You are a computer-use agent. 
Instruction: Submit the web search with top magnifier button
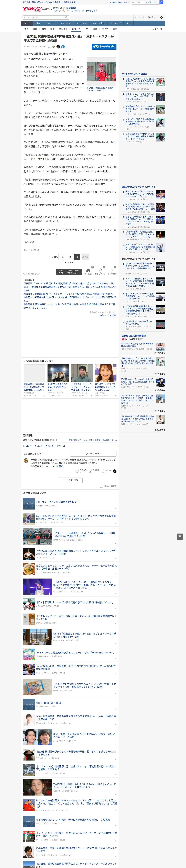161,2
